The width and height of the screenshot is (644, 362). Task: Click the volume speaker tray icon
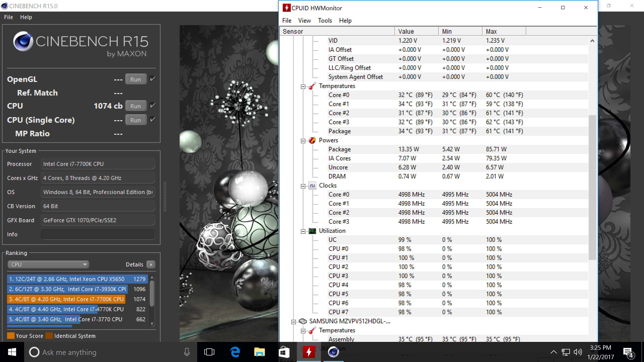point(578,352)
